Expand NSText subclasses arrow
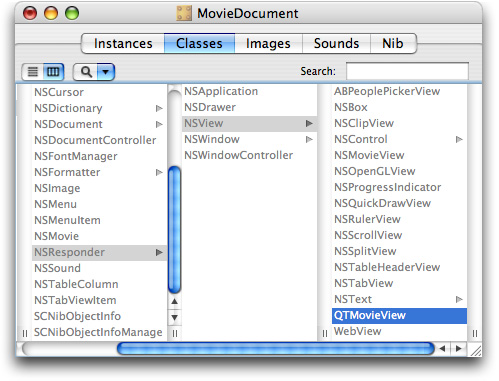This screenshot has height=381, width=499. (459, 299)
